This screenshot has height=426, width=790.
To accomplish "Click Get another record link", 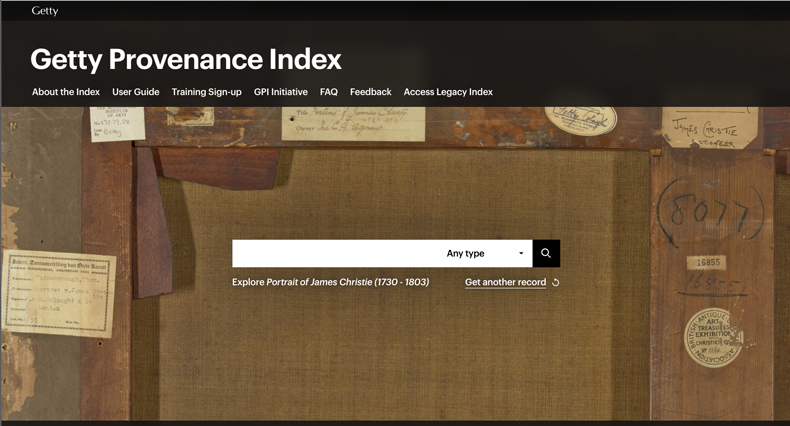I will coord(505,282).
